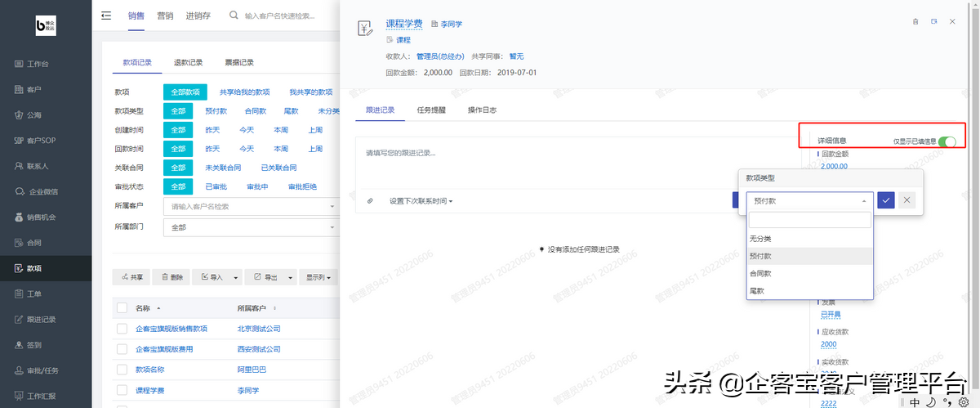Open 公海 in the left sidebar

click(x=46, y=115)
